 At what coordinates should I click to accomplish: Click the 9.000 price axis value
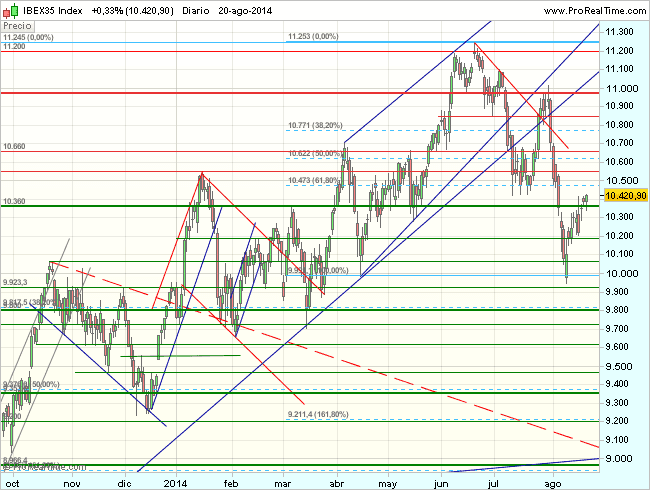[x=619, y=458]
